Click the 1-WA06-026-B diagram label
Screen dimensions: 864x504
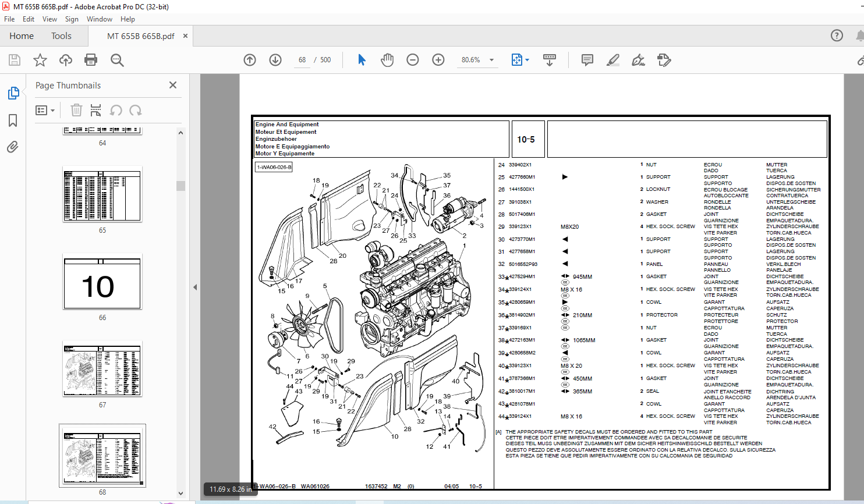[274, 168]
